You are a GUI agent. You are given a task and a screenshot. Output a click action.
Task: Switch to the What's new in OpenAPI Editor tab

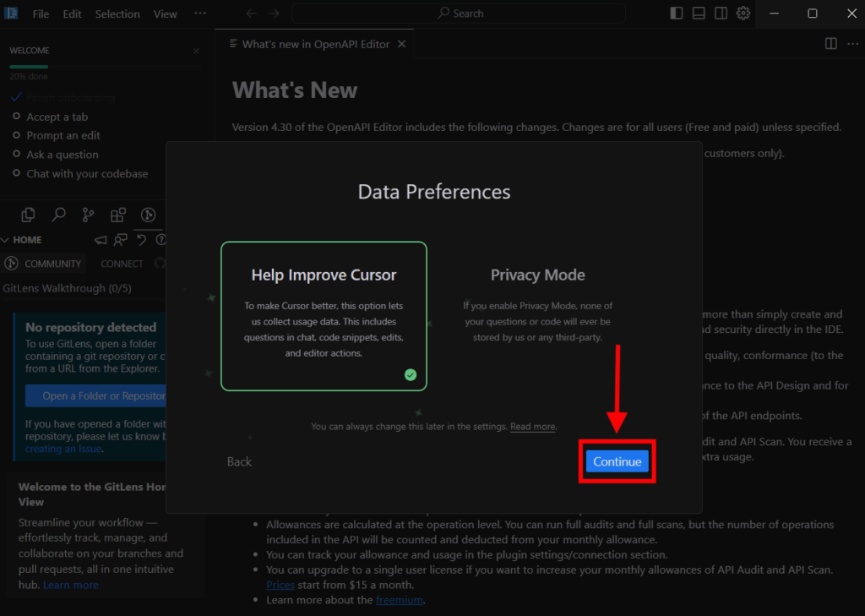[316, 44]
